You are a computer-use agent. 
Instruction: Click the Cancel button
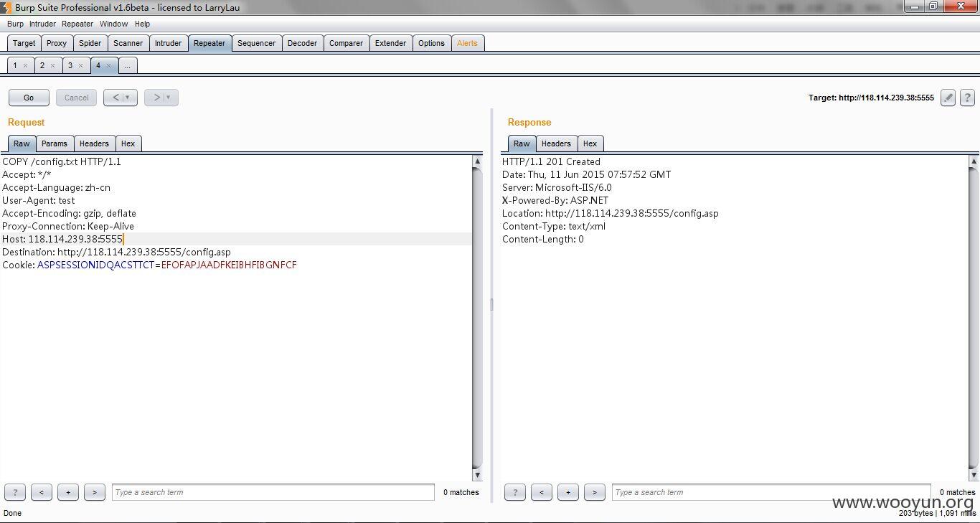click(77, 98)
